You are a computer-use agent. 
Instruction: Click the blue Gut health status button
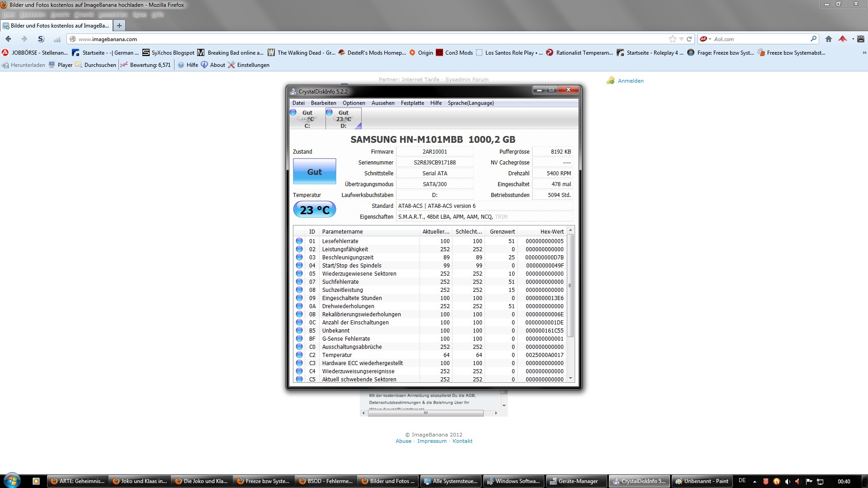[314, 172]
